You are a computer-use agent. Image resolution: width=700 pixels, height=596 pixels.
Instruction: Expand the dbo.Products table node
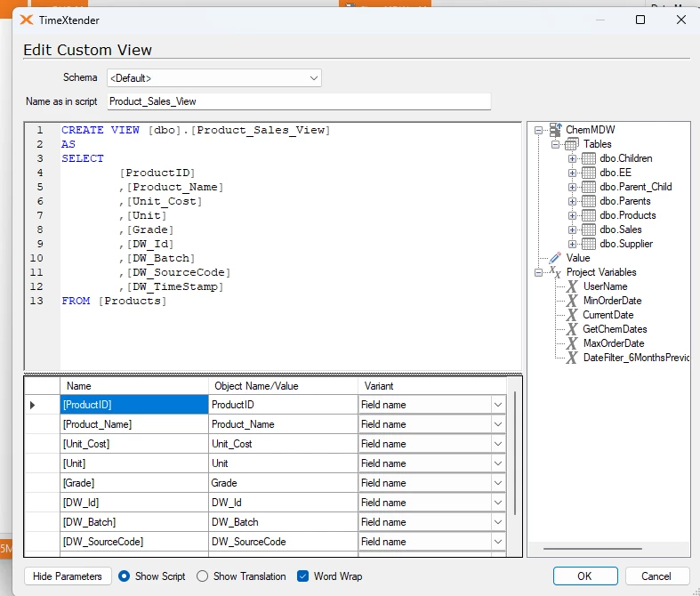click(572, 215)
